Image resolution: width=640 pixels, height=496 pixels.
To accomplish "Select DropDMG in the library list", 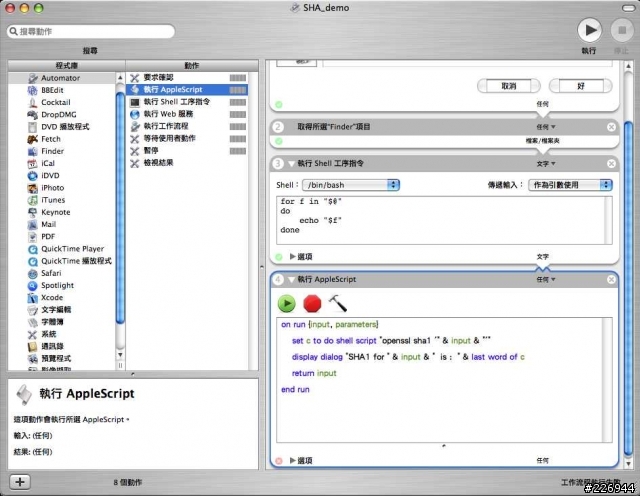I will 62,114.
